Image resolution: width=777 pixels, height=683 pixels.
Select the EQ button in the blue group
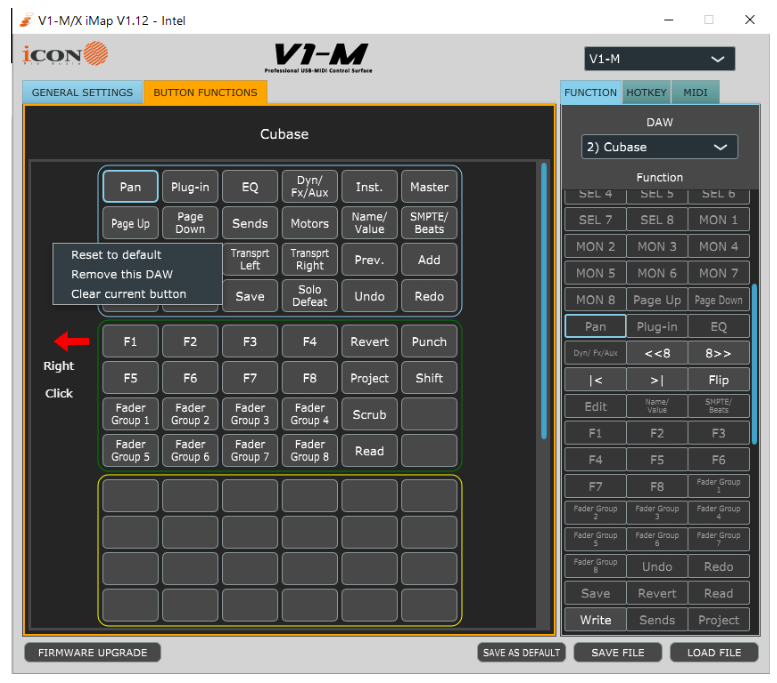click(x=250, y=187)
